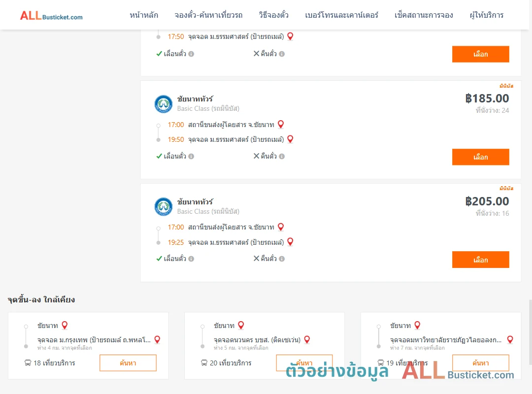Open จองตั๋ว-ค้นหาเที่ยวรถ menu item
Image resolution: width=532 pixels, height=394 pixels.
tap(208, 15)
